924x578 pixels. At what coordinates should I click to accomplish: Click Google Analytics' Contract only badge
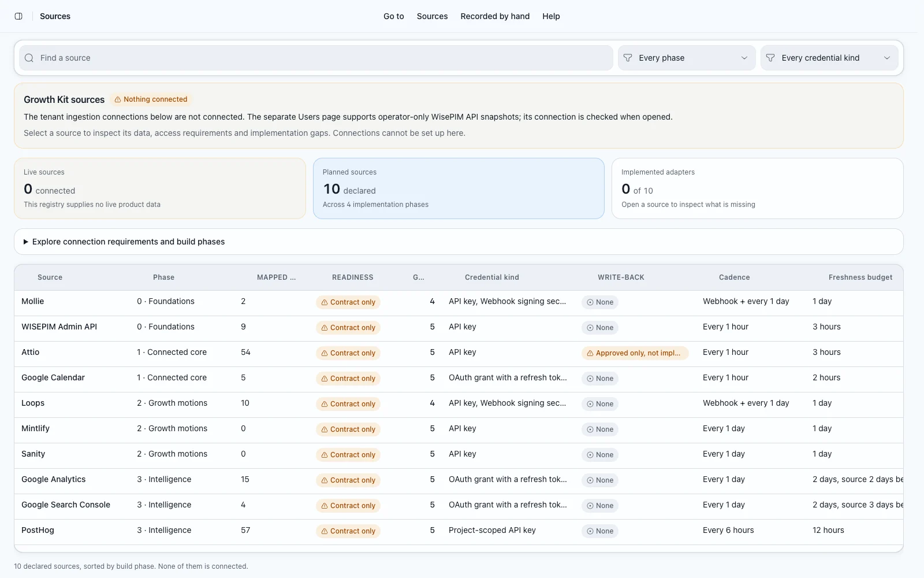[348, 480]
